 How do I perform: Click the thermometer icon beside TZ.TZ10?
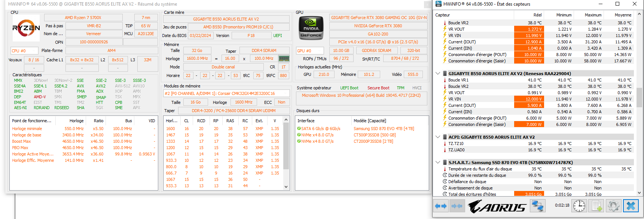click(x=445, y=144)
